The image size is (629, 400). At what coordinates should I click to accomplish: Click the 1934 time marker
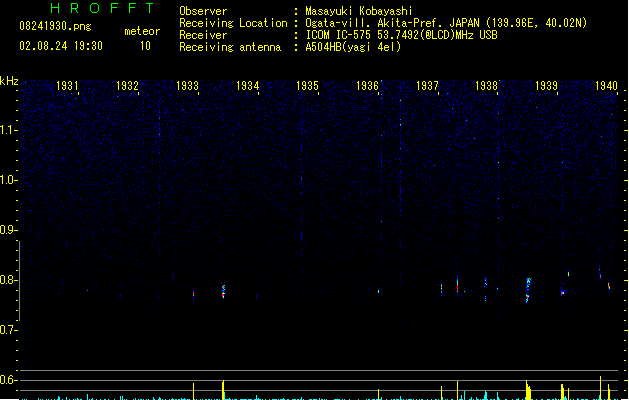coord(248,86)
